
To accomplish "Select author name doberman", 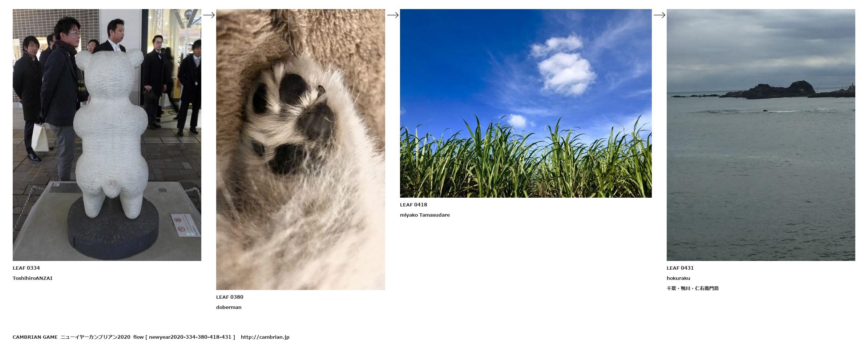I will tap(229, 307).
